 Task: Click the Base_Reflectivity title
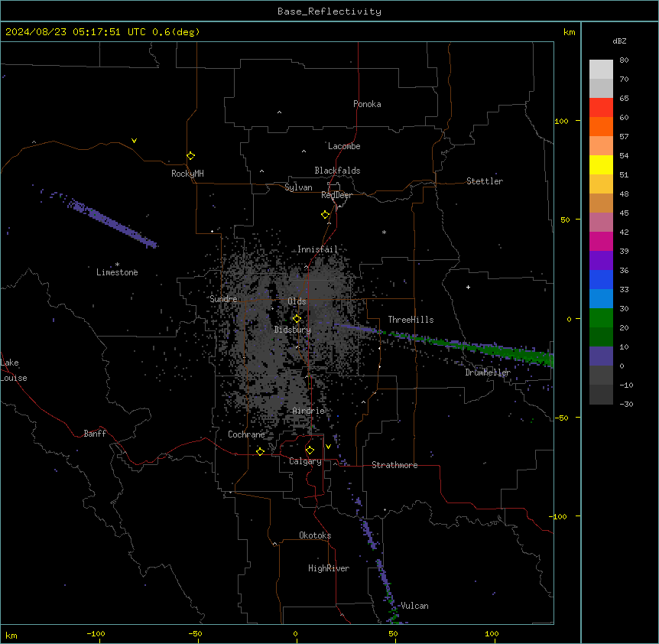point(329,11)
